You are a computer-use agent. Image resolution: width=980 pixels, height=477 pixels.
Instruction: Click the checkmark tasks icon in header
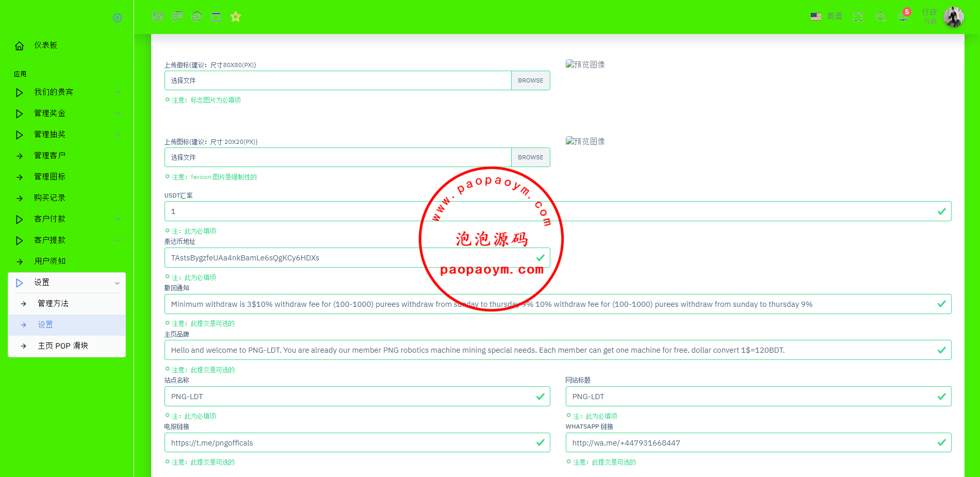197,17
